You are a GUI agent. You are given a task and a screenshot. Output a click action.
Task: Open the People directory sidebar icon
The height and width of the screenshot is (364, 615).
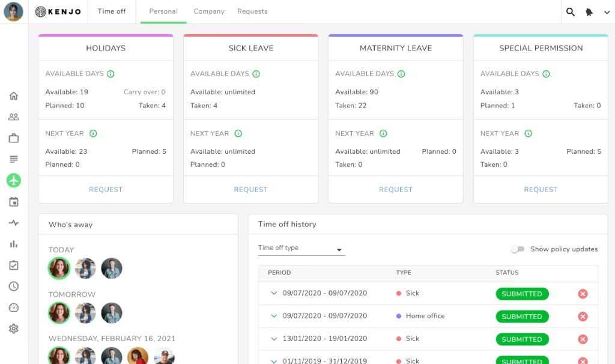click(x=14, y=117)
